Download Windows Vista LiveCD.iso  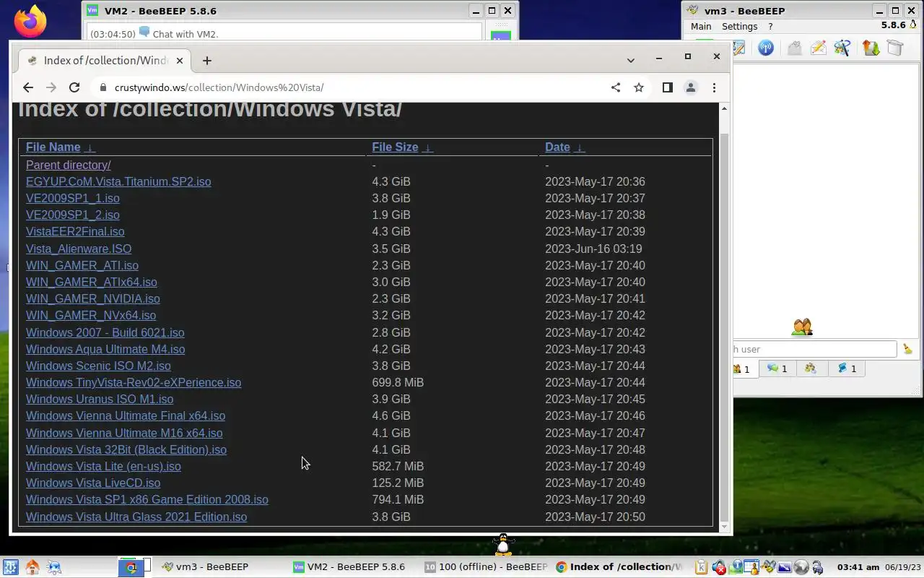point(93,483)
